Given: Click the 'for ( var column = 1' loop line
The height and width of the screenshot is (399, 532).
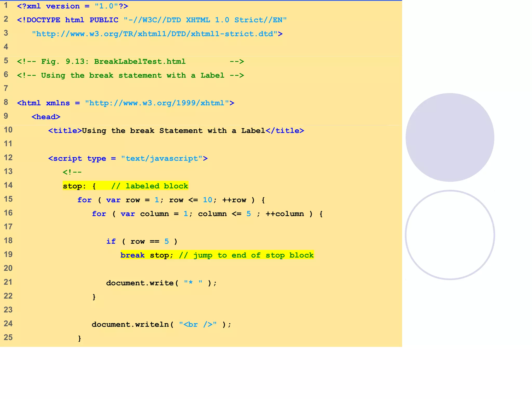Looking at the screenshot, I should coord(207,214).
